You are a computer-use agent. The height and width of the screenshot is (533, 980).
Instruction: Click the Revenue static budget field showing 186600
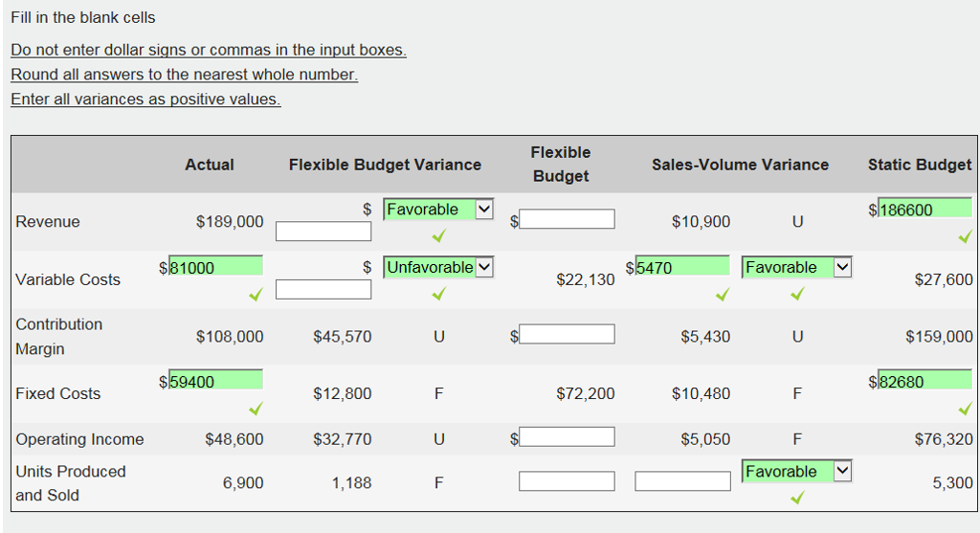(x=924, y=209)
